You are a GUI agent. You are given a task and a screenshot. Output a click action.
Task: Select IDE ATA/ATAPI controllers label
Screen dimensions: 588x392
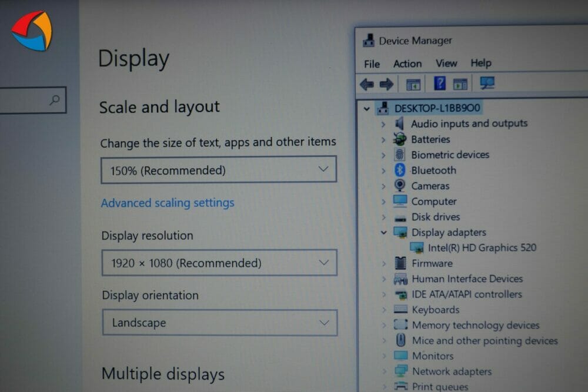pos(467,294)
